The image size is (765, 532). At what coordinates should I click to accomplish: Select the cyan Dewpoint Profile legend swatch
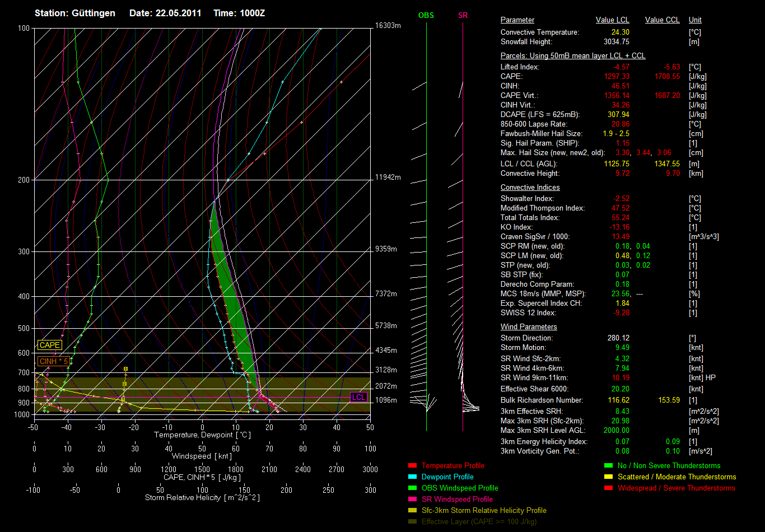(x=413, y=477)
